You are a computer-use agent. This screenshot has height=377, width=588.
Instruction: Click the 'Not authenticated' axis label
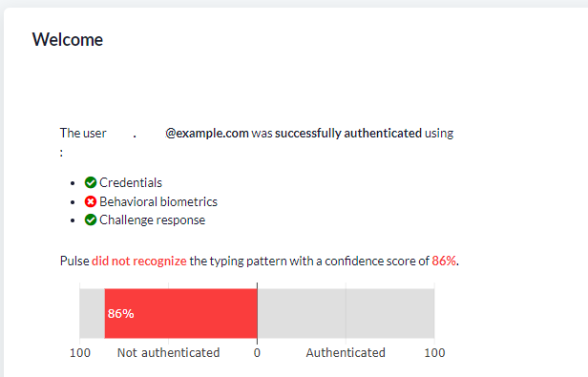click(168, 352)
